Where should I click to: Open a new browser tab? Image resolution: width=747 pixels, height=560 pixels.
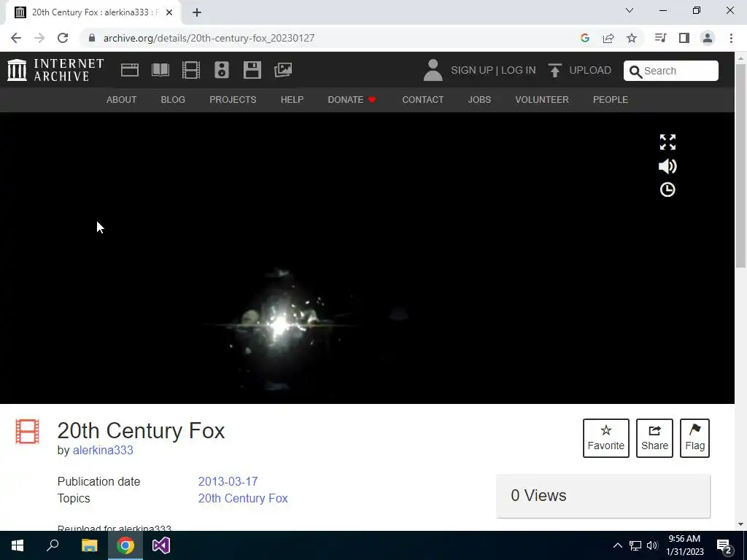pyautogui.click(x=197, y=12)
